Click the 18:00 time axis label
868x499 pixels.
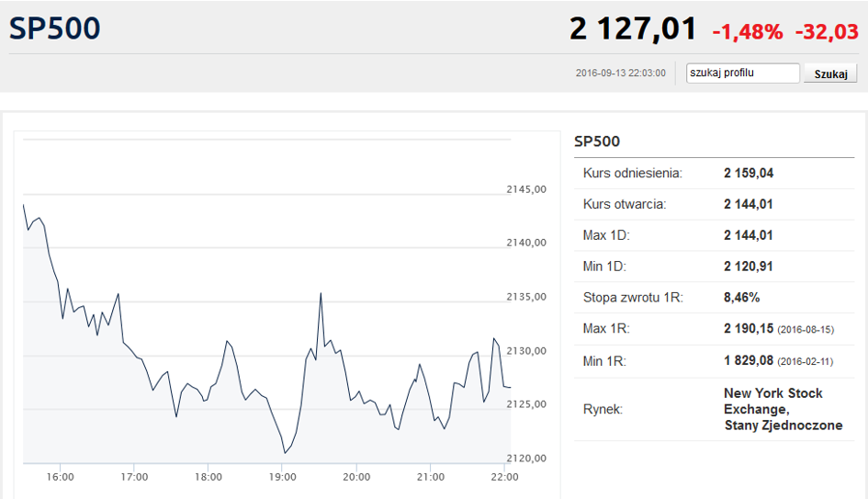pyautogui.click(x=209, y=477)
